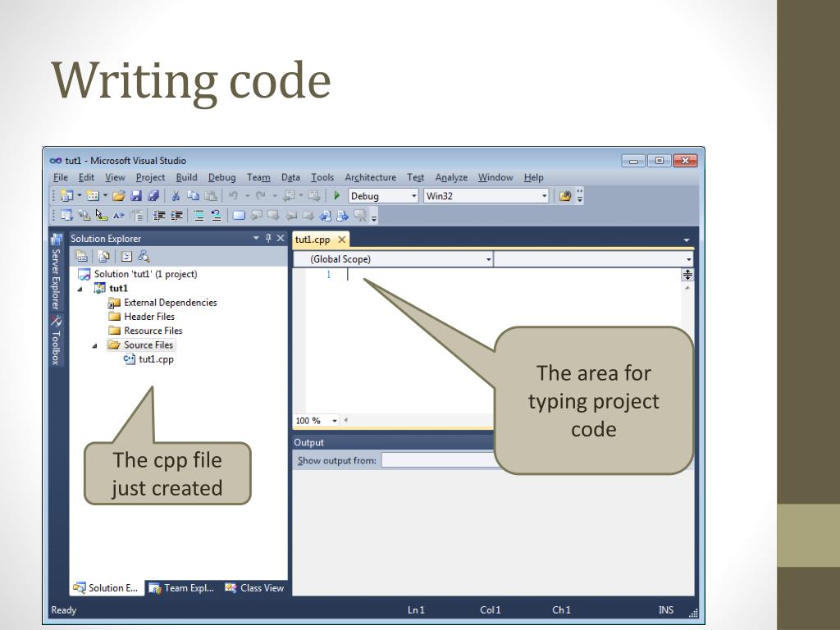Open the Toolbox side tab
This screenshot has width=840, height=630.
pyautogui.click(x=56, y=340)
